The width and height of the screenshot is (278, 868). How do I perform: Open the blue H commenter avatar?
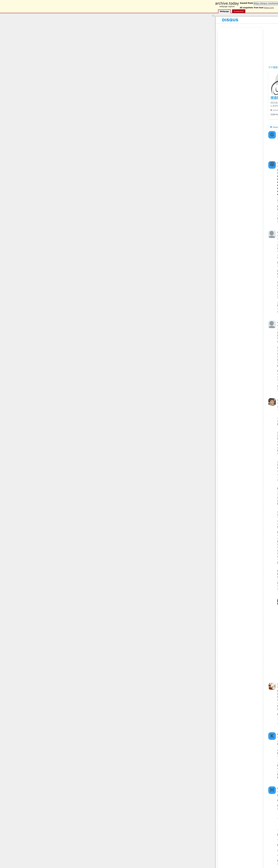[272, 790]
